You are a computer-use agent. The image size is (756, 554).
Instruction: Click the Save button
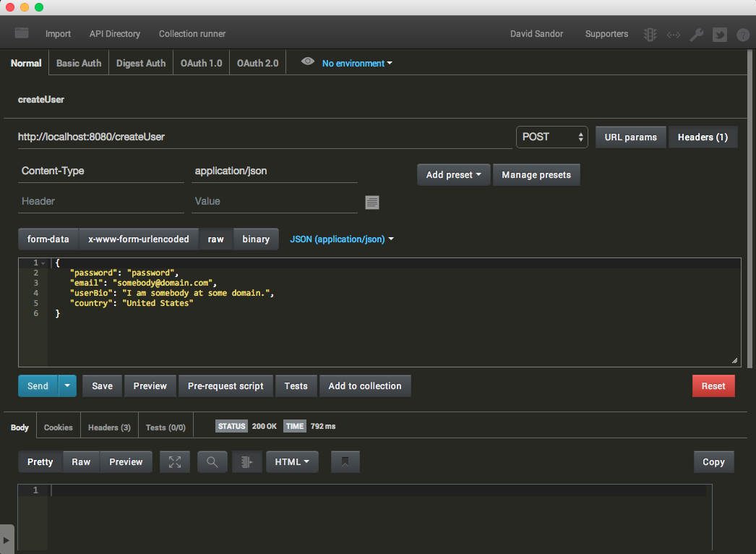click(102, 385)
